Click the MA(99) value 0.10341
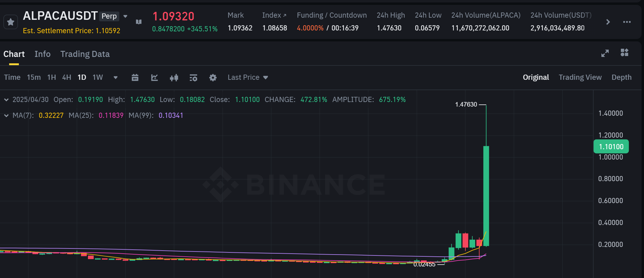The image size is (644, 278). click(171, 115)
